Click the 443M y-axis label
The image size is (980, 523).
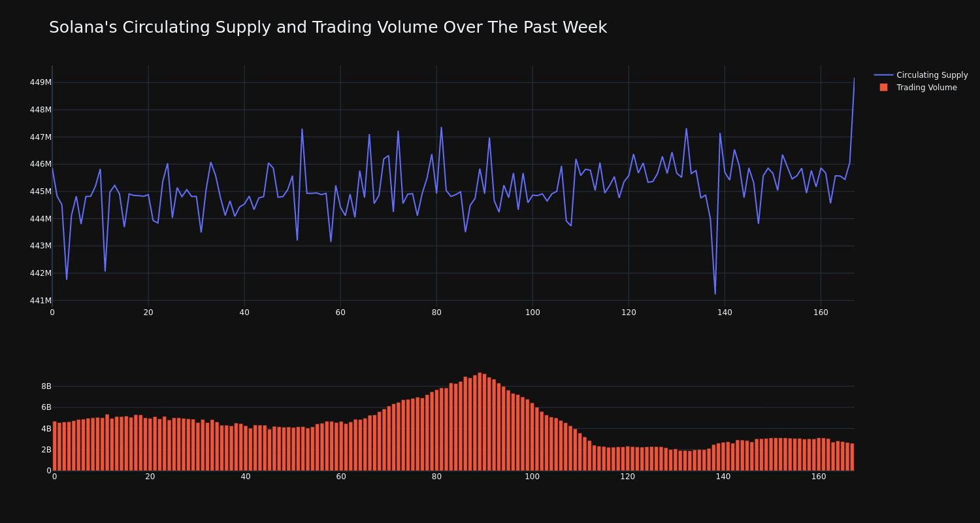click(x=40, y=246)
